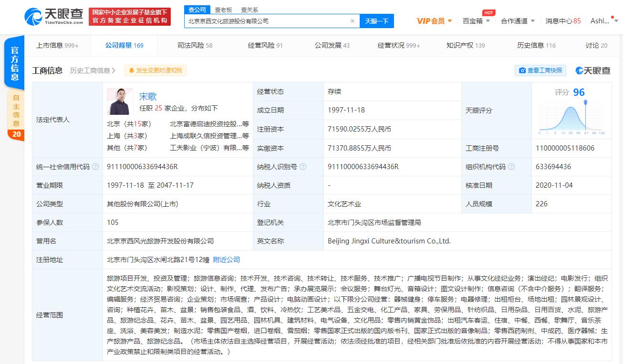
Task: Click the 天眼查 logo in 工商信息 header
Action: point(593,71)
